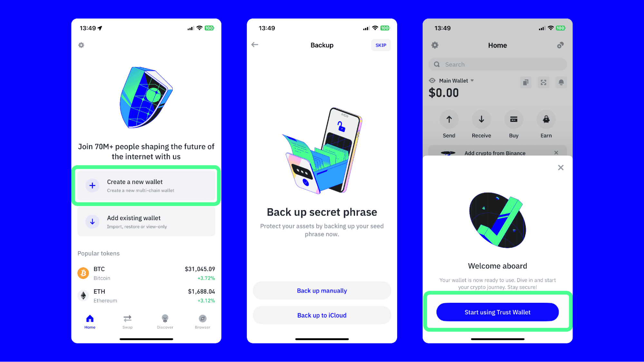Image resolution: width=644 pixels, height=362 pixels.
Task: Click Back up to iCloud option
Action: (x=322, y=315)
